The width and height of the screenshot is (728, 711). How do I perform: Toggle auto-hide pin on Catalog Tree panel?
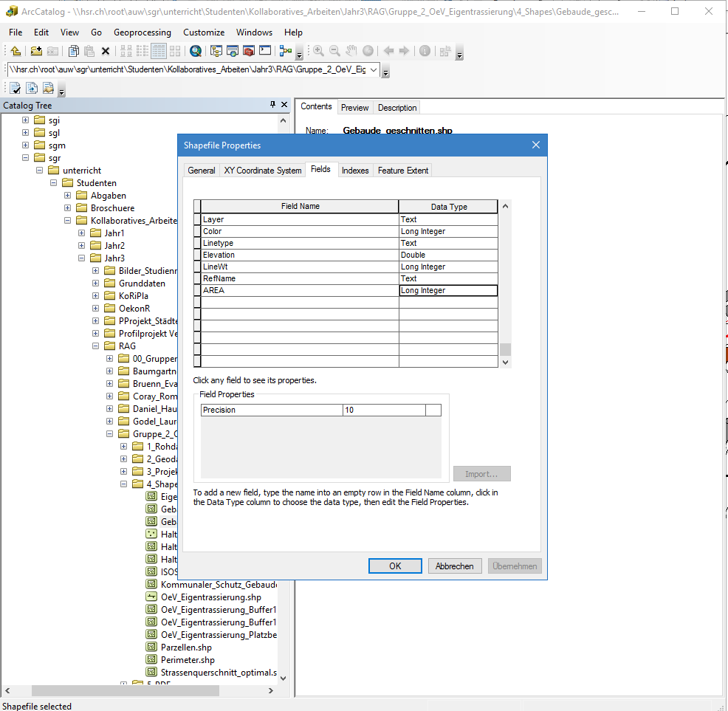[272, 105]
